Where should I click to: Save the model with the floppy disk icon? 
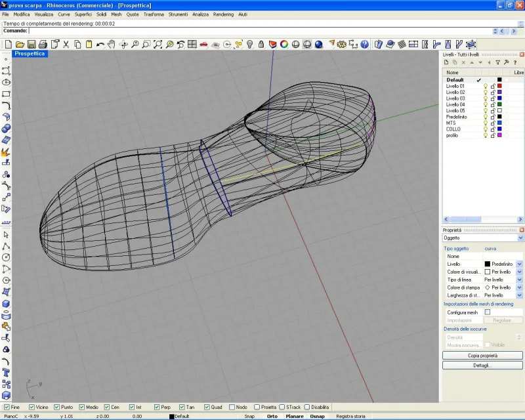point(31,44)
